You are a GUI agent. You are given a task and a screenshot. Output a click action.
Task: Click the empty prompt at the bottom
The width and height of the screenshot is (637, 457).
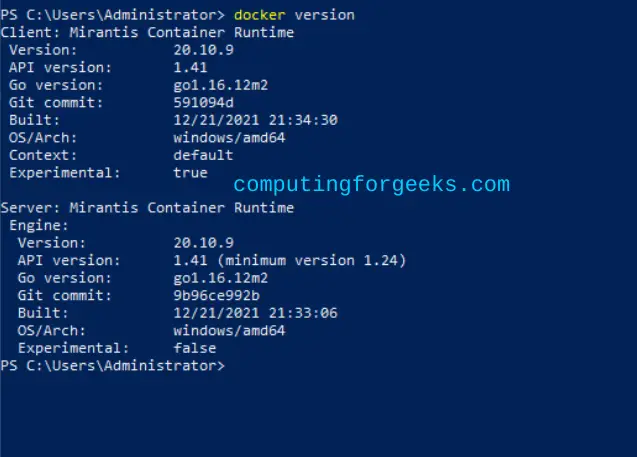point(113,366)
